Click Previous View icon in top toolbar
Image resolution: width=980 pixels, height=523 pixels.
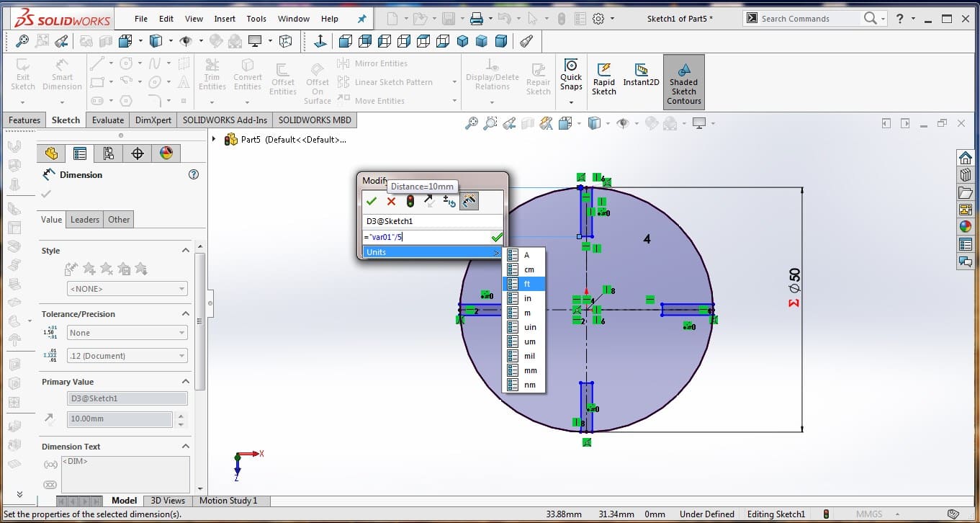(x=62, y=41)
